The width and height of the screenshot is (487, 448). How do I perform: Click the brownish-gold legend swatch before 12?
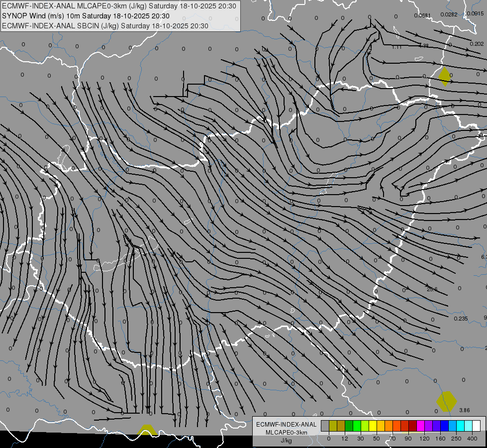pyautogui.click(x=341, y=426)
